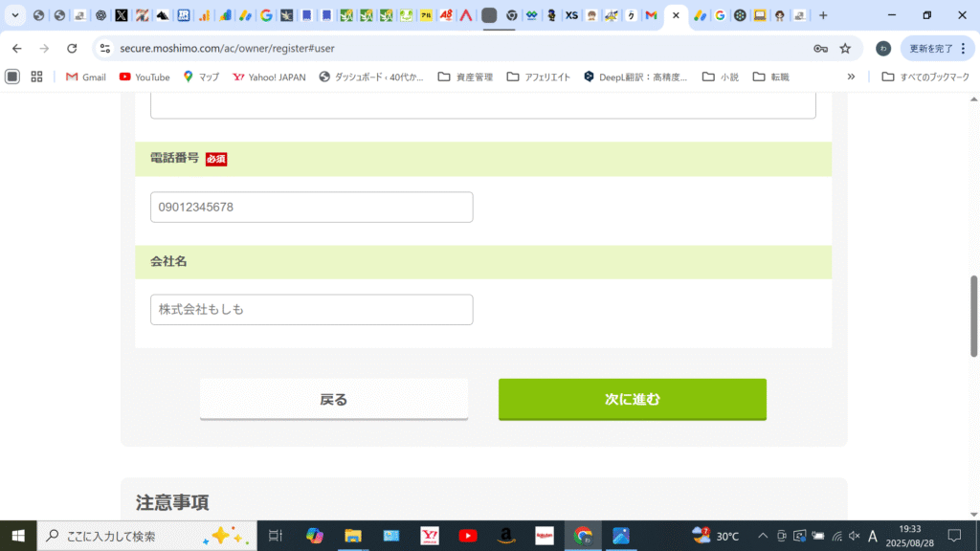980x551 pixels.
Task: Click the 次に進む next button
Action: pyautogui.click(x=633, y=399)
